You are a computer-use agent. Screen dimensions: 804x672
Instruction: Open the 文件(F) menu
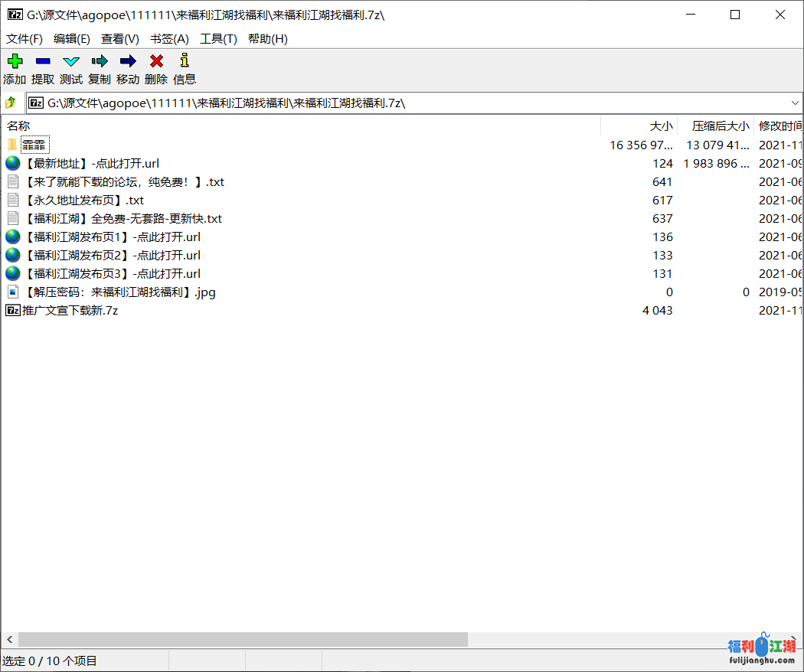(25, 39)
